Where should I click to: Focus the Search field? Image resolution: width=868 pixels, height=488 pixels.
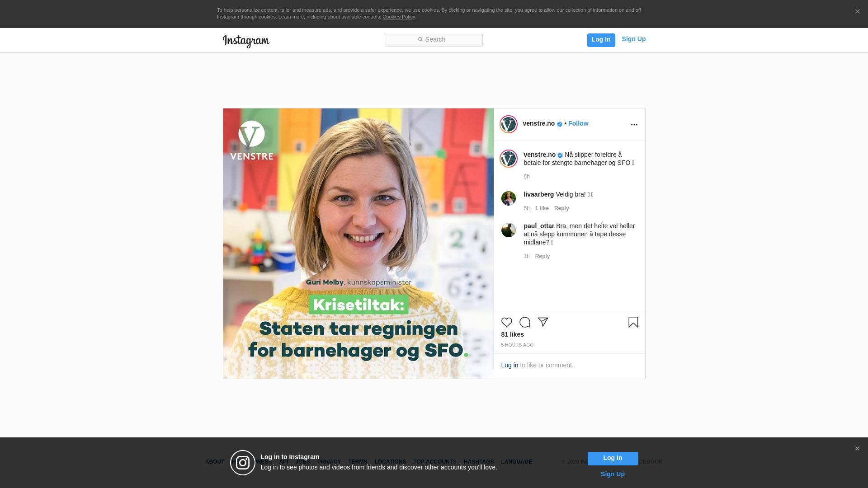(x=434, y=40)
